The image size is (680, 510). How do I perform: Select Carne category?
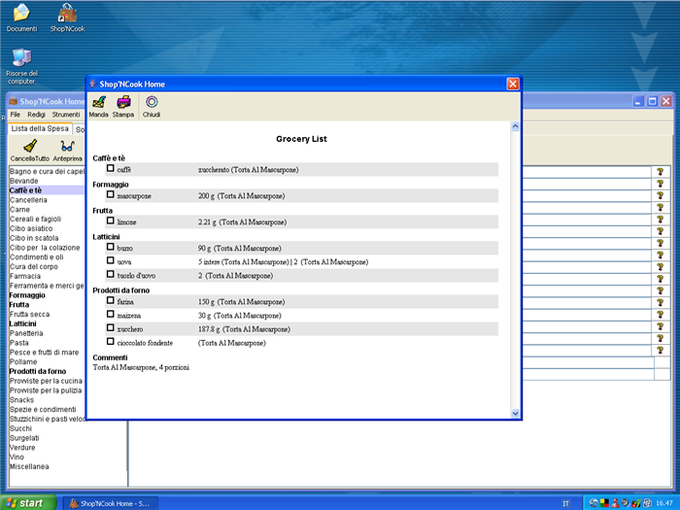point(20,209)
